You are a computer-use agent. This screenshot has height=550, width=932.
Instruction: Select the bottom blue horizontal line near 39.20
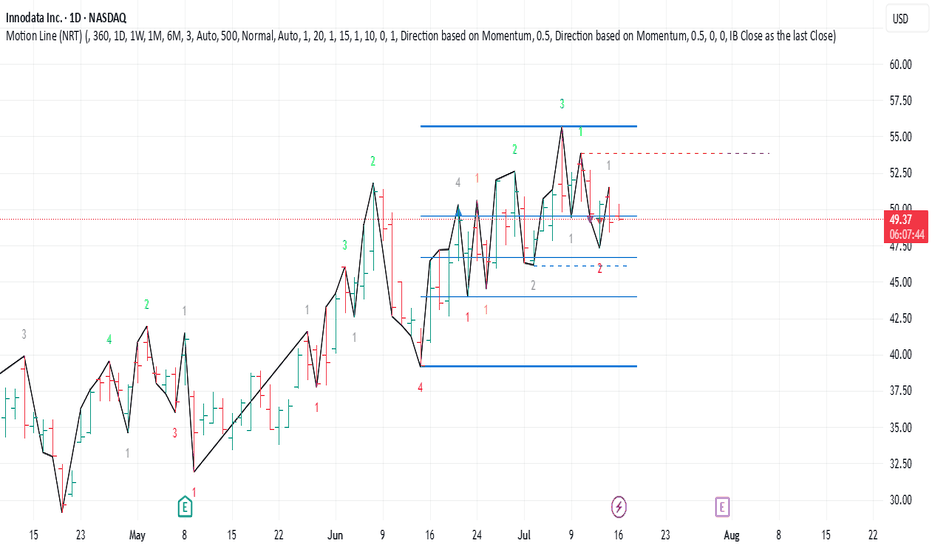(x=528, y=366)
